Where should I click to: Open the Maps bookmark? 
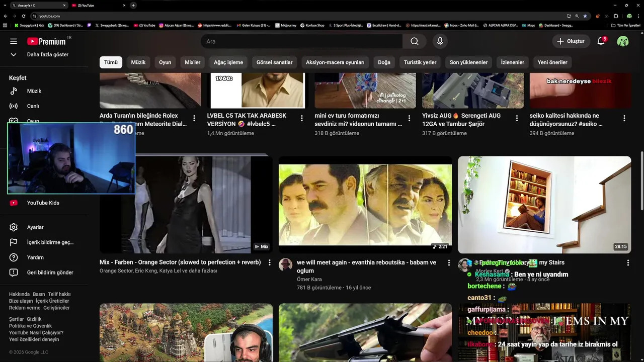(528, 25)
